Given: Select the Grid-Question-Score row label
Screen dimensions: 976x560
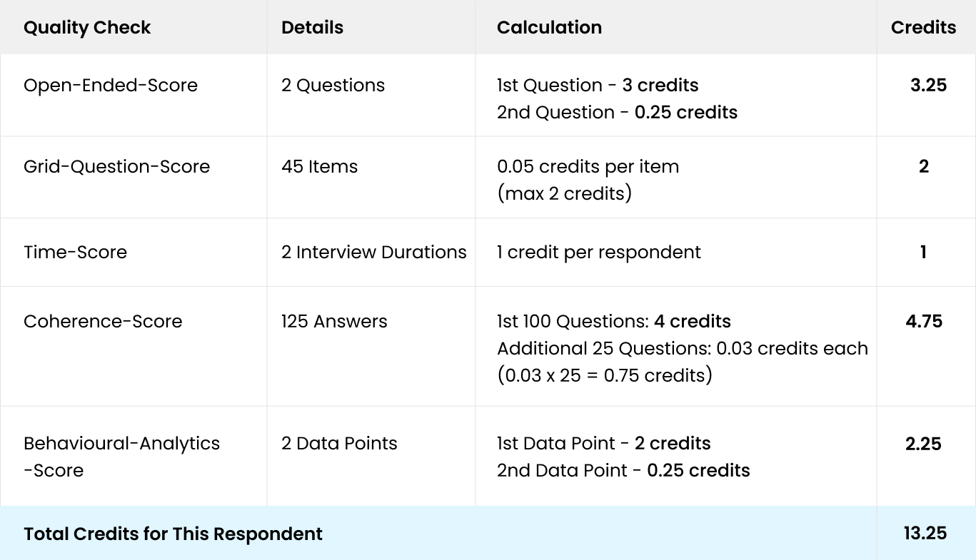Looking at the screenshot, I should pos(116,166).
